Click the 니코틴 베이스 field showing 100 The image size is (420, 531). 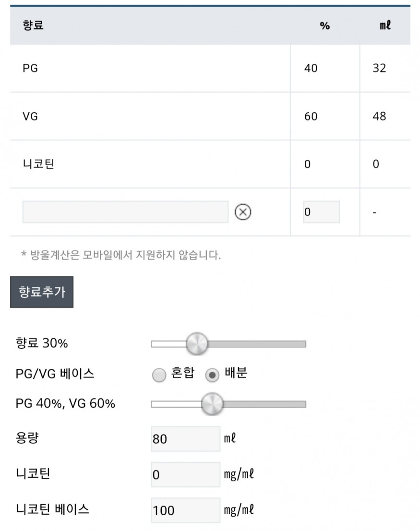[x=185, y=510]
